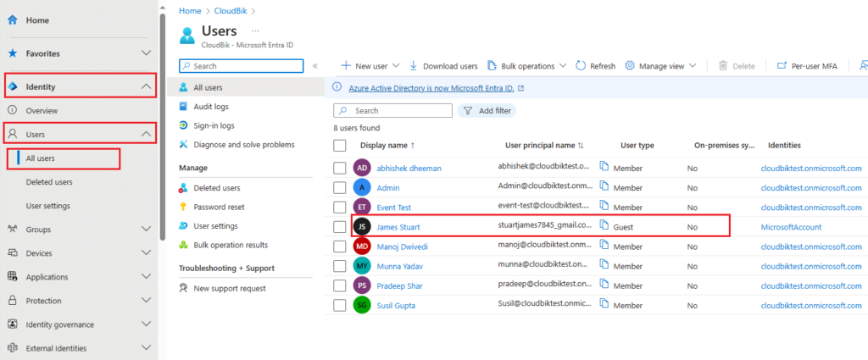Click the New support request icon
The image size is (868, 360).
coord(183,288)
